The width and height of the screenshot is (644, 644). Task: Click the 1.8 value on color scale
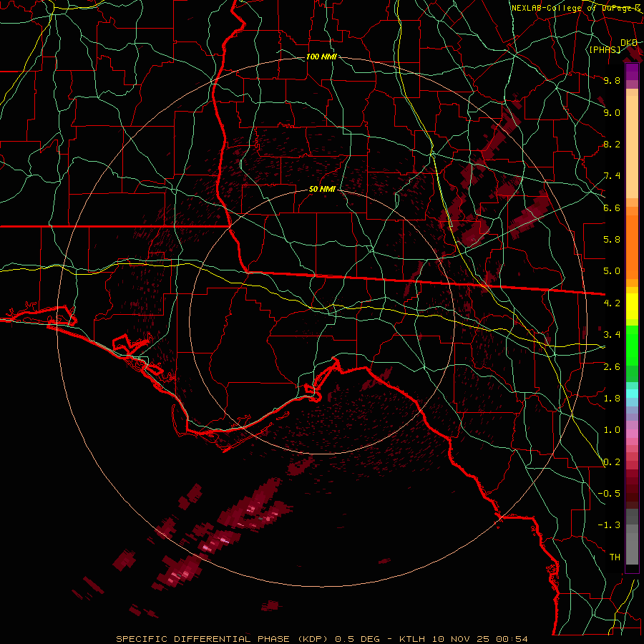(612, 398)
